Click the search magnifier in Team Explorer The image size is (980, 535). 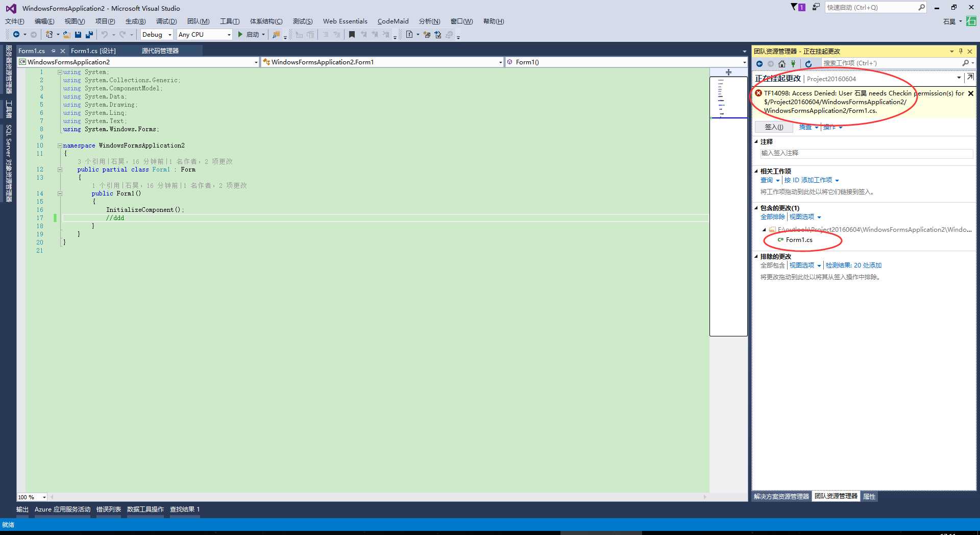pyautogui.click(x=965, y=63)
